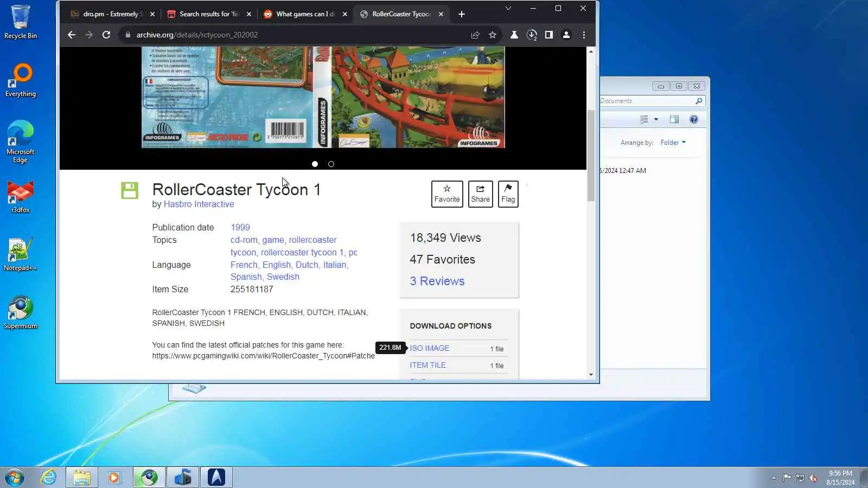Open the tab search dropdown chevron

[x=508, y=9]
